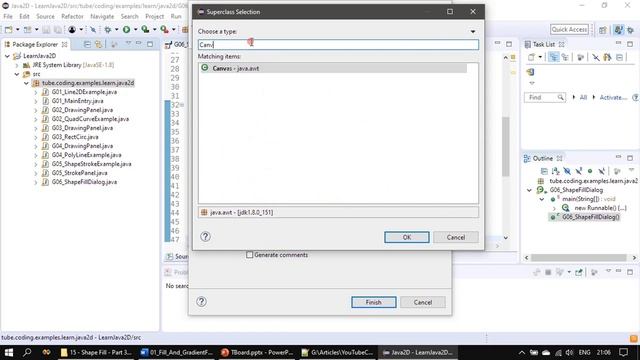Click the Outline horizontal scrollbar
The image size is (640, 360).
coord(578,258)
